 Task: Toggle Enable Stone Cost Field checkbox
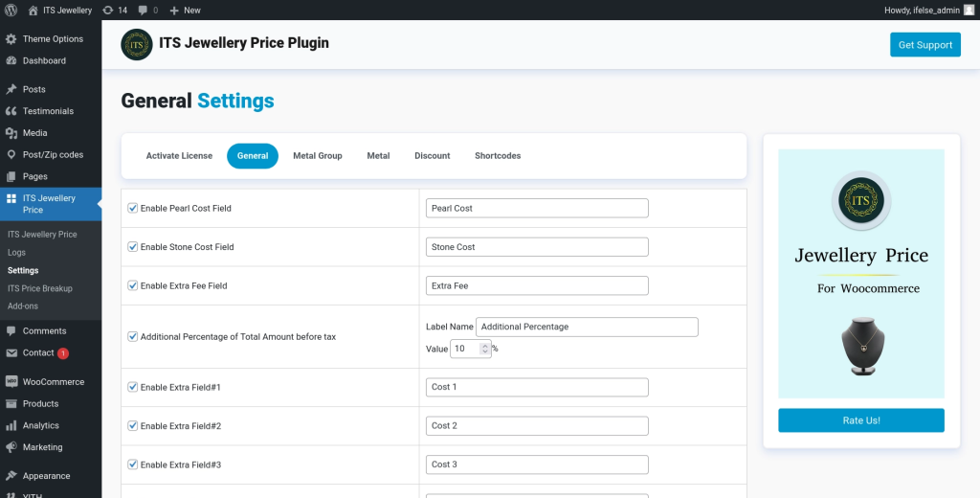(x=133, y=247)
